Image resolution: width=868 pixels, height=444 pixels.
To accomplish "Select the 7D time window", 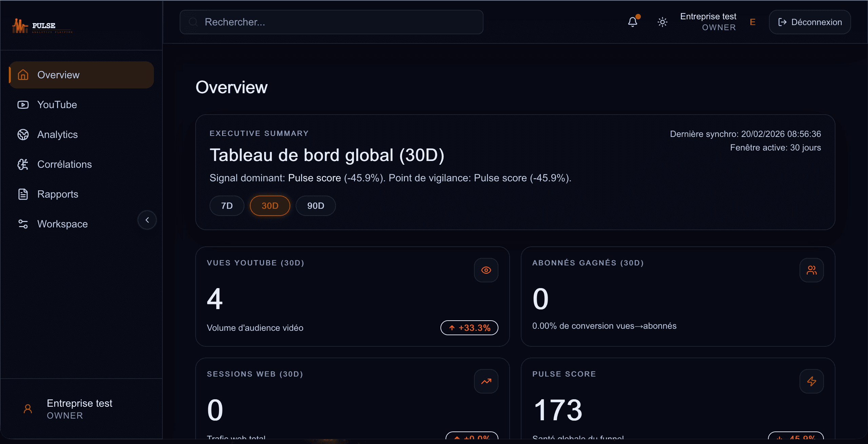I will [x=226, y=205].
